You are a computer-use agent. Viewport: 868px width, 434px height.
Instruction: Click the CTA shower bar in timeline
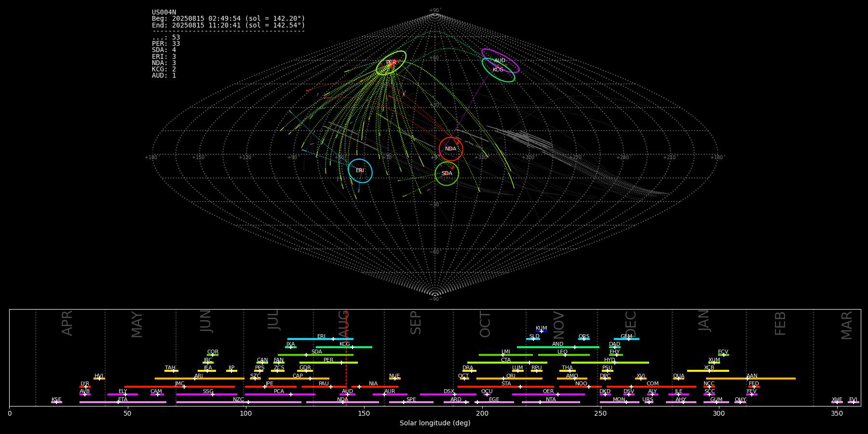pos(507,363)
